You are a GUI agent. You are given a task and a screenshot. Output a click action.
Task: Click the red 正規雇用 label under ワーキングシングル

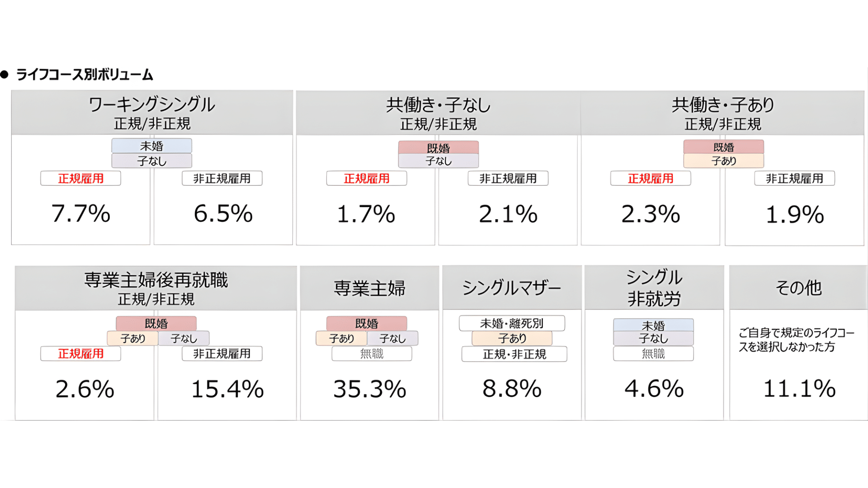[81, 178]
